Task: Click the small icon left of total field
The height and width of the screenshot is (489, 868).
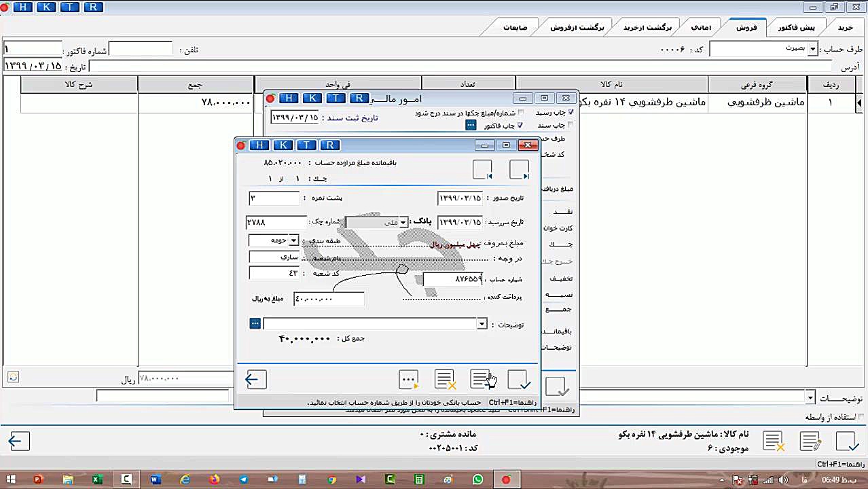Action: [x=13, y=377]
